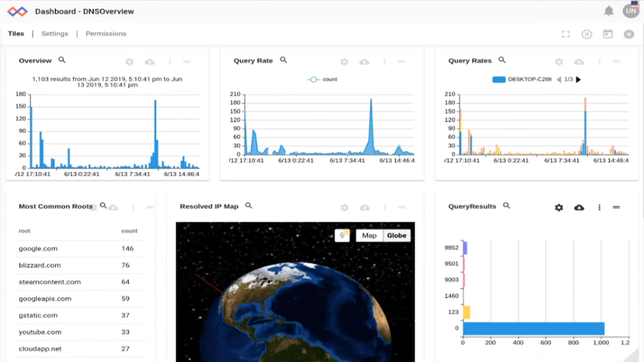
Task: Open the calendar time range picker
Action: point(608,34)
